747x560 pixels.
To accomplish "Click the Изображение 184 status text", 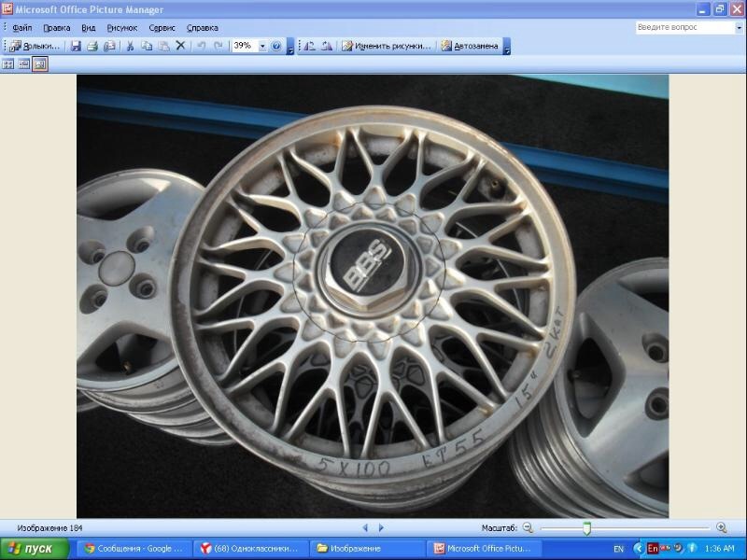I will coord(49,528).
